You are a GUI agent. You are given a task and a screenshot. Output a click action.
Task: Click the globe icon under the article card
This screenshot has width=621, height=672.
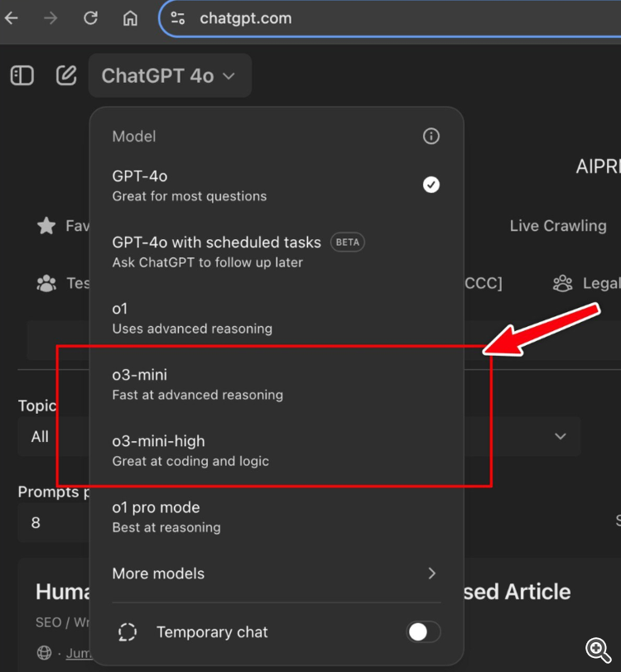click(44, 653)
